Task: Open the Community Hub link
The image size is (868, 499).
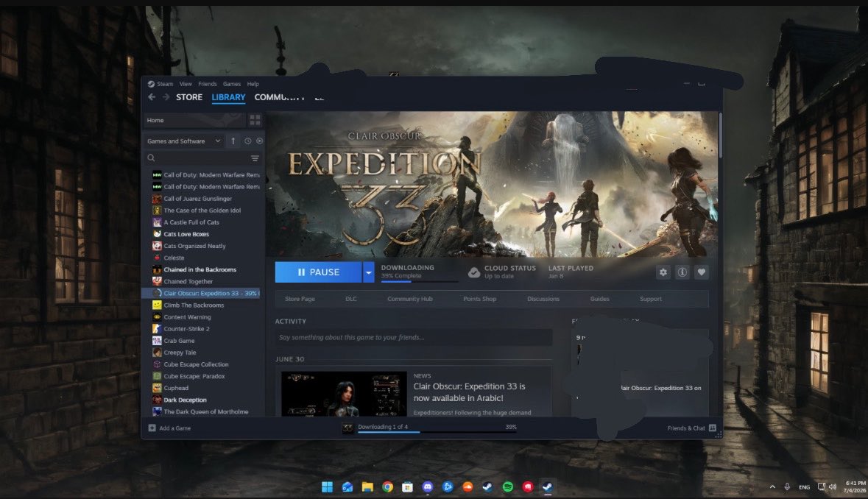Action: [409, 299]
